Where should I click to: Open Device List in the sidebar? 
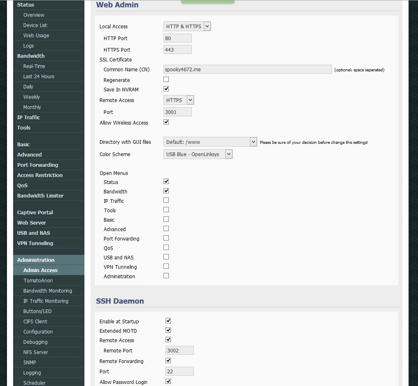pyautogui.click(x=35, y=25)
